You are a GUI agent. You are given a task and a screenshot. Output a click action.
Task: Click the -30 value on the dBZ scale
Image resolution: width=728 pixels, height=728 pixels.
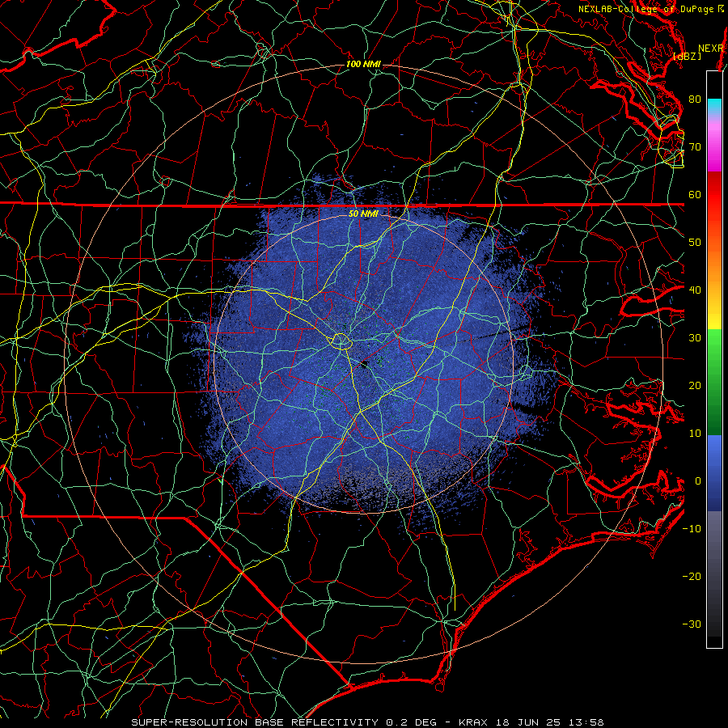(x=692, y=624)
